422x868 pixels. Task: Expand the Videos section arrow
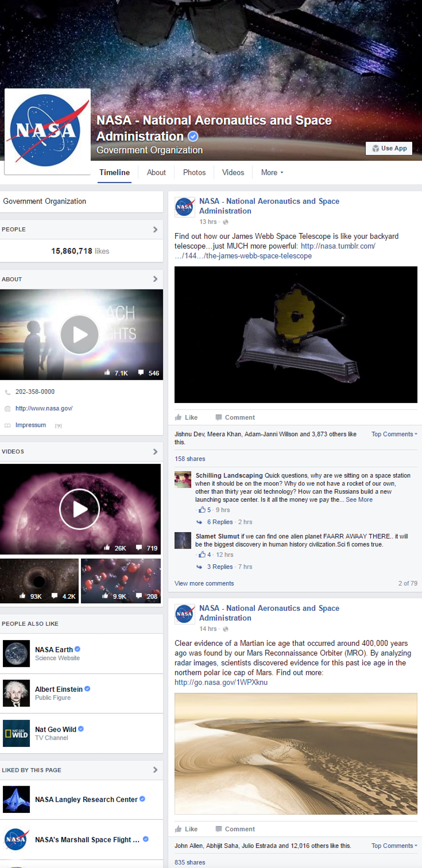point(155,452)
